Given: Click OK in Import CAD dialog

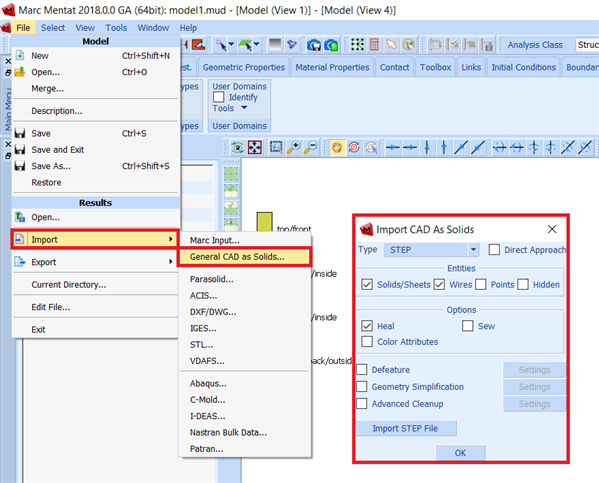Looking at the screenshot, I should (460, 453).
